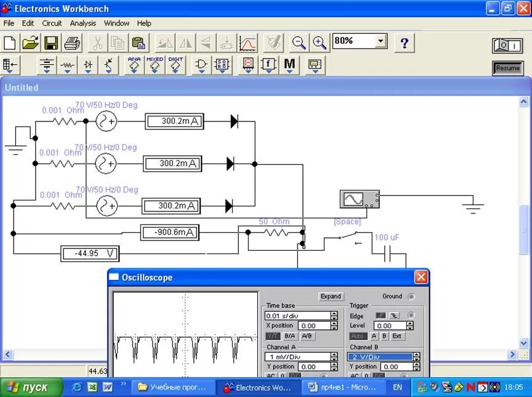532x397 pixels.
Task: Click the Flip Vertical icon
Action: pos(206,43)
